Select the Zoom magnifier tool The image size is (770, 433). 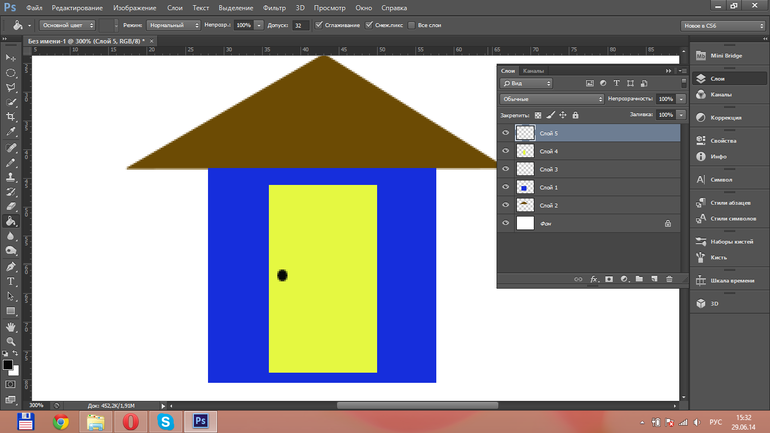[11, 341]
